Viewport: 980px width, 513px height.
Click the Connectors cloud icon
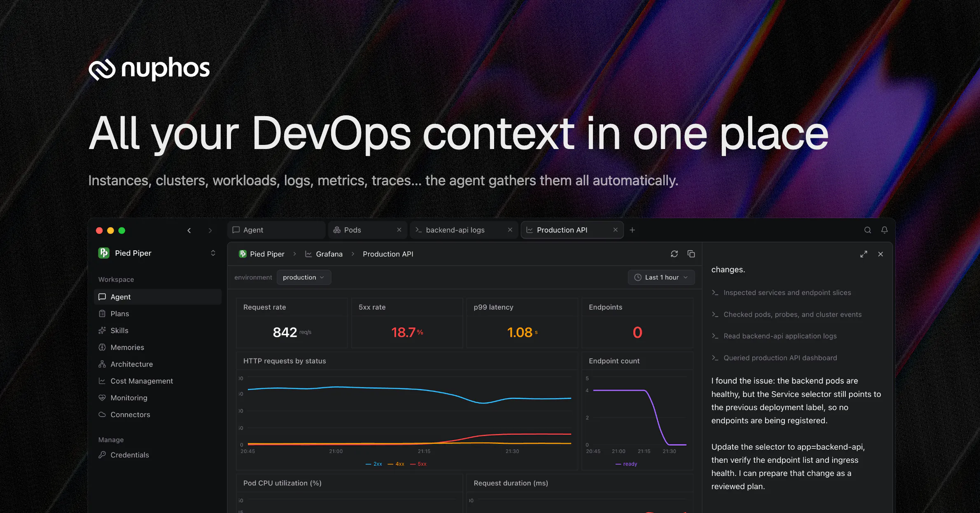pos(102,415)
